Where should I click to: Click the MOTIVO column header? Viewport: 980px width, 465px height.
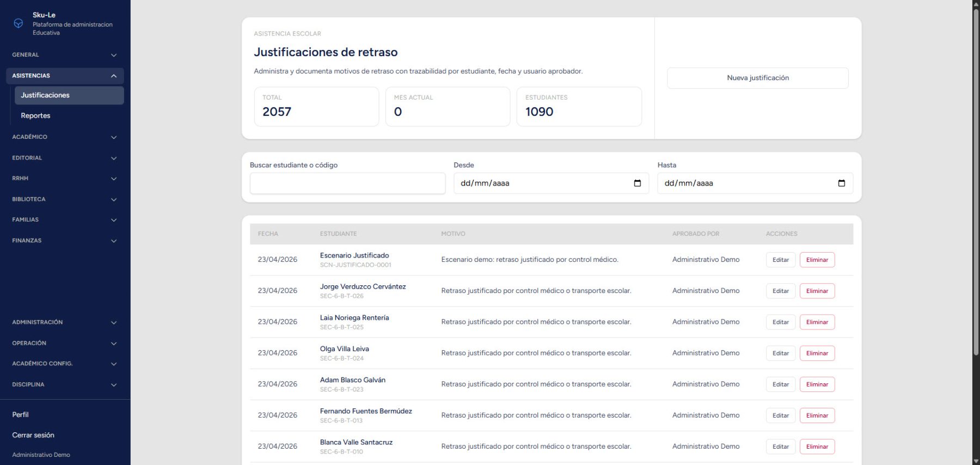point(453,234)
